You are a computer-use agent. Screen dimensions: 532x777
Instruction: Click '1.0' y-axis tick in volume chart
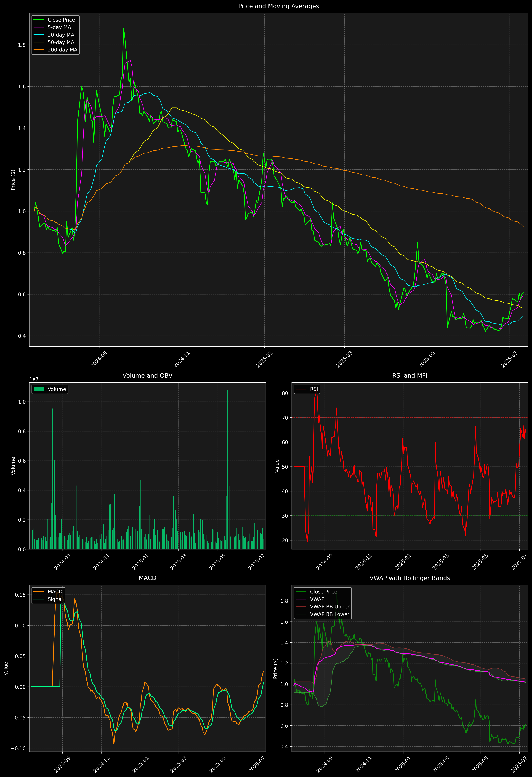(x=22, y=402)
